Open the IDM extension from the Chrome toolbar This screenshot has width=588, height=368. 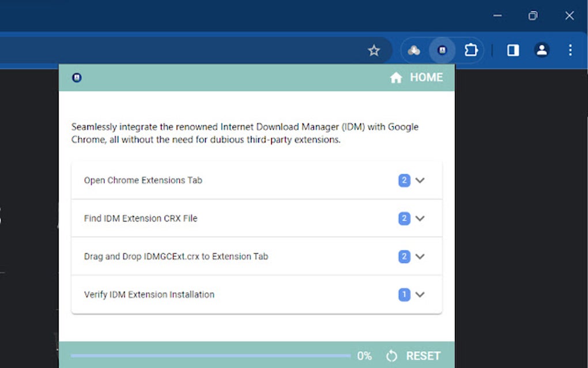click(442, 50)
